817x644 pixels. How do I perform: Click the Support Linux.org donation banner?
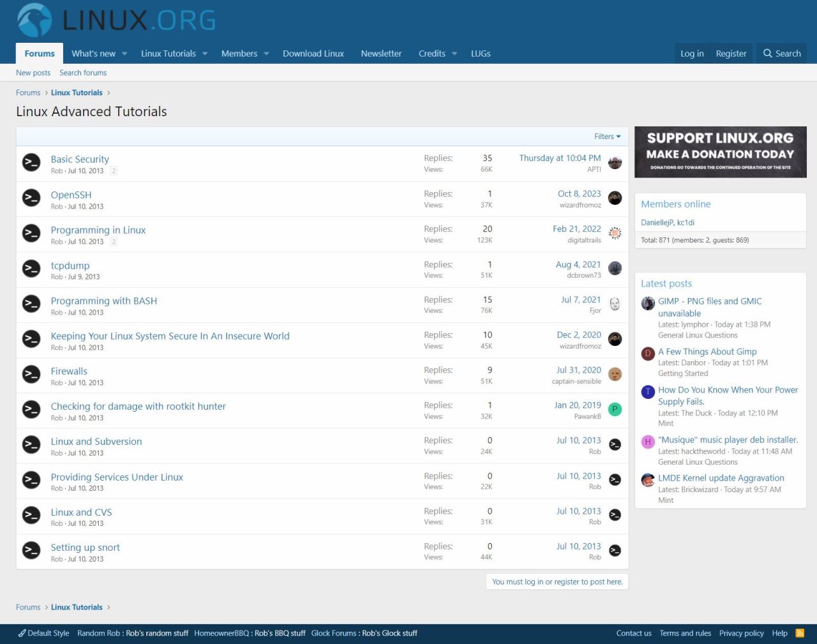[x=721, y=152]
